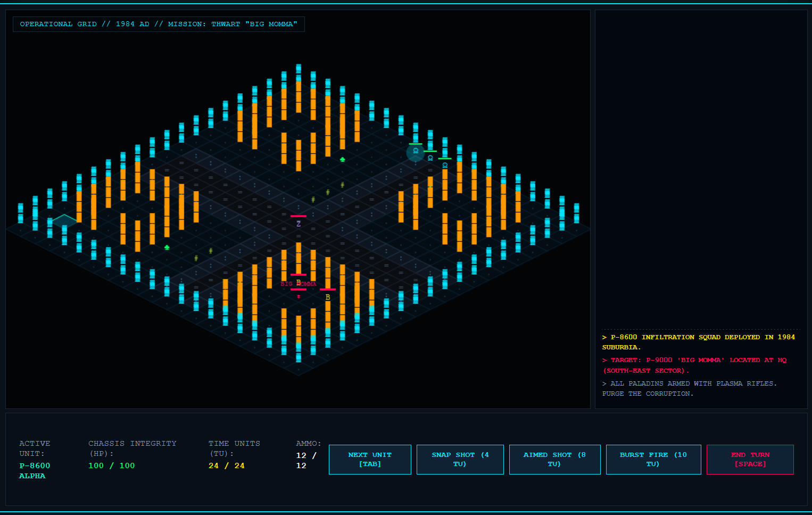The width and height of the screenshot is (812, 515).
Task: Click the green club symbol above three hash markers
Action: tap(342, 159)
